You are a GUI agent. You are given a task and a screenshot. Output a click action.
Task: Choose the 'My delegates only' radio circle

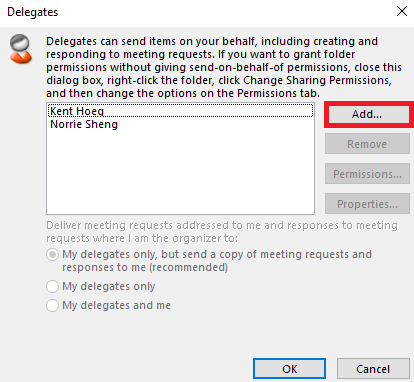click(52, 286)
